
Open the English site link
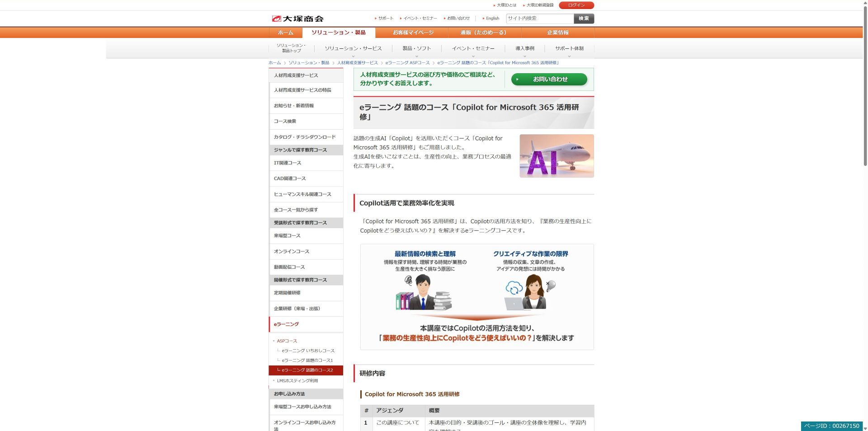pos(491,19)
